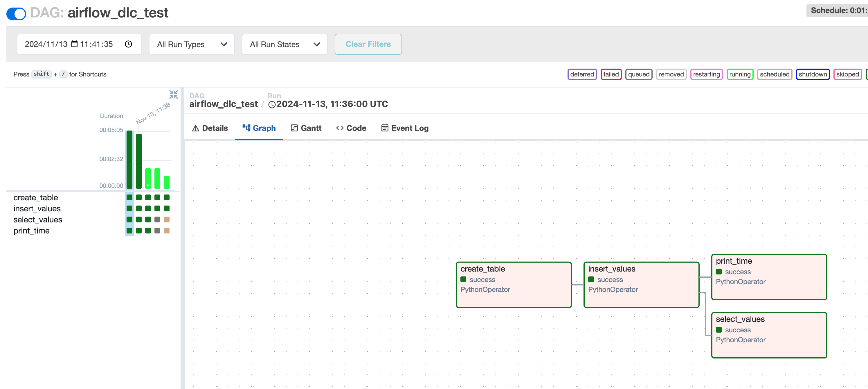Image resolution: width=868 pixels, height=389 pixels.
Task: Click the airflow_dlc_test breadcrumb link
Action: (224, 104)
